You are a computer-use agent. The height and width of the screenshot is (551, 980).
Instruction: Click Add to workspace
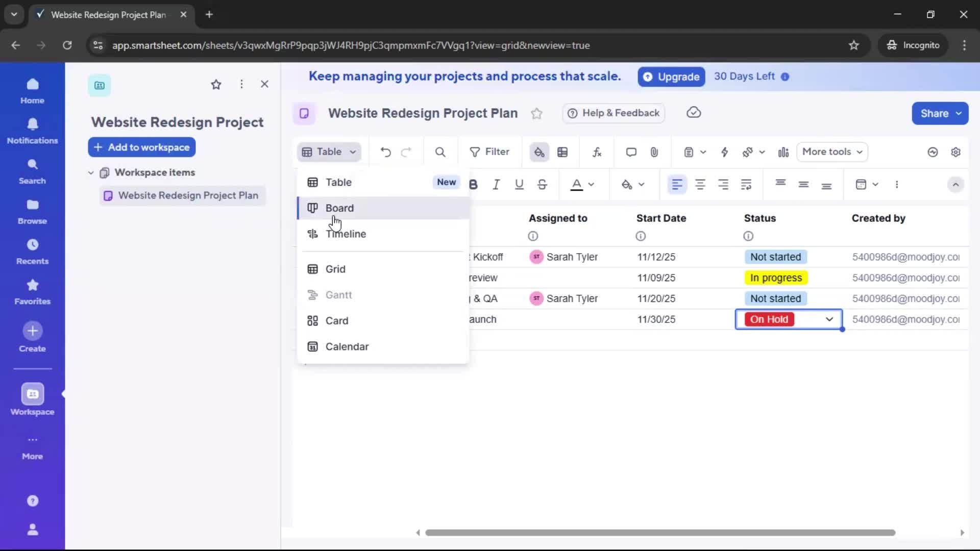(x=141, y=147)
